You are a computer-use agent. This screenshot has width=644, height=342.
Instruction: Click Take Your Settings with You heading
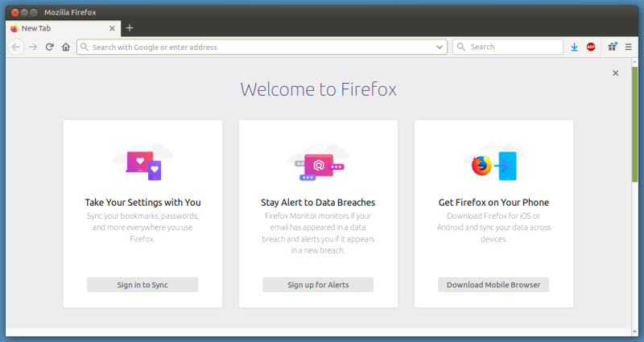coord(143,203)
